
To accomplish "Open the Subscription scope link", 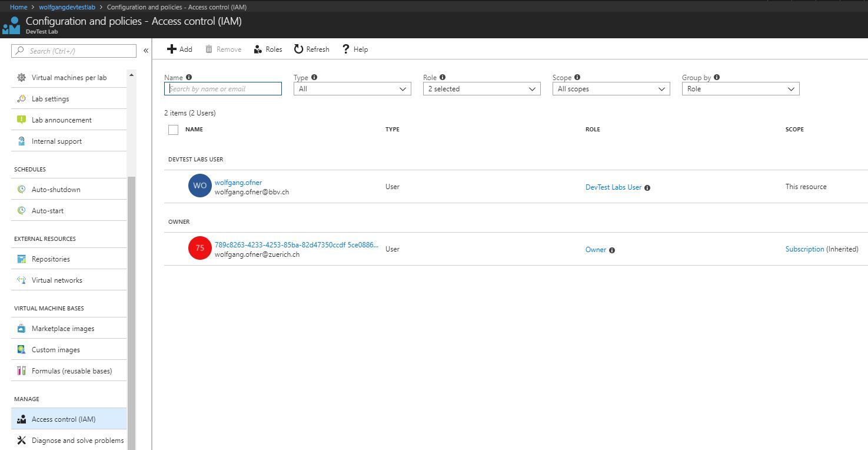I will 804,249.
